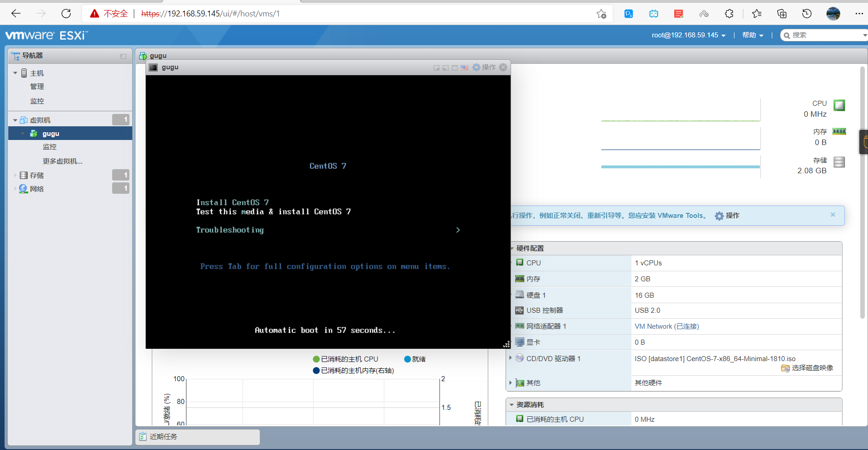Viewport: 868px width, 450px height.
Task: Click the browser address bar URL
Action: (x=211, y=14)
